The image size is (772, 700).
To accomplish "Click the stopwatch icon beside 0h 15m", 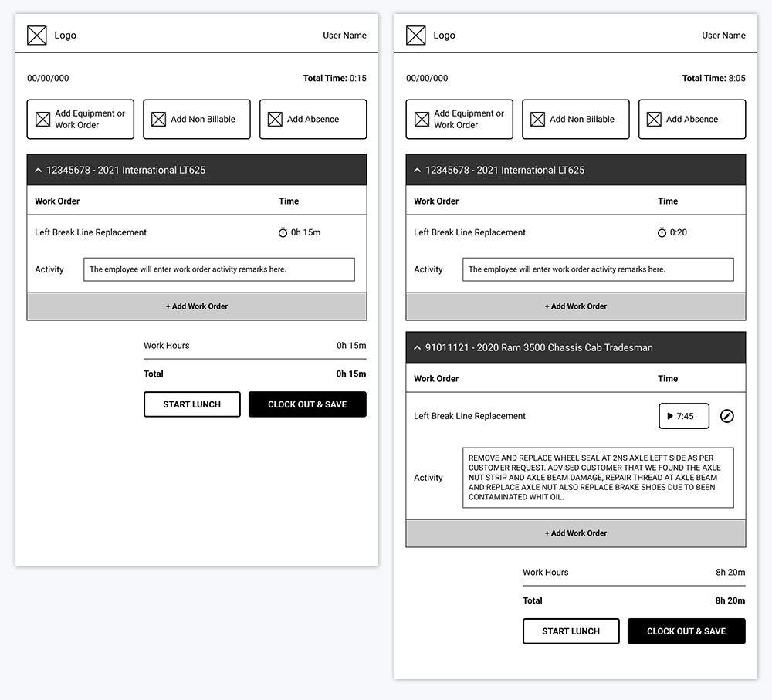I will point(283,232).
